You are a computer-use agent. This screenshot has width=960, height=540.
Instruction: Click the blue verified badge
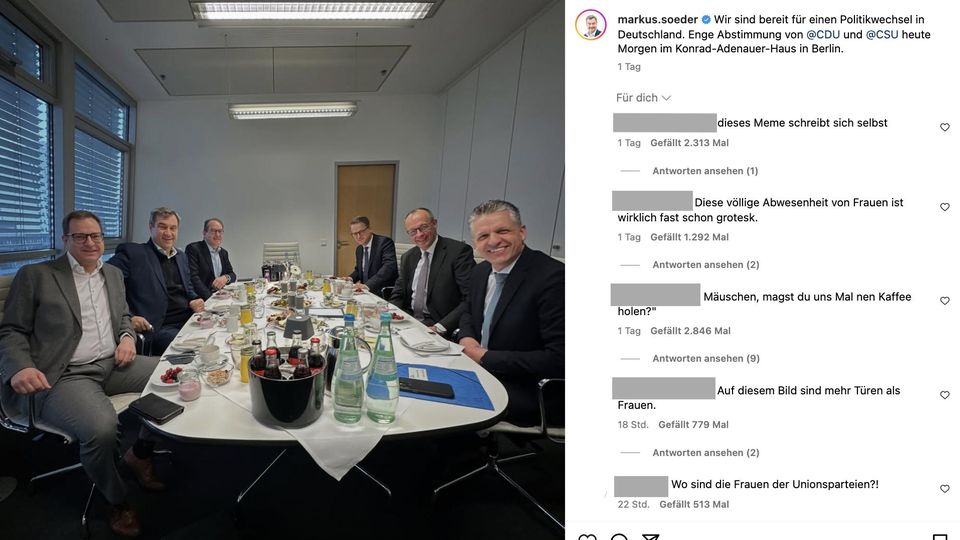pyautogui.click(x=705, y=19)
